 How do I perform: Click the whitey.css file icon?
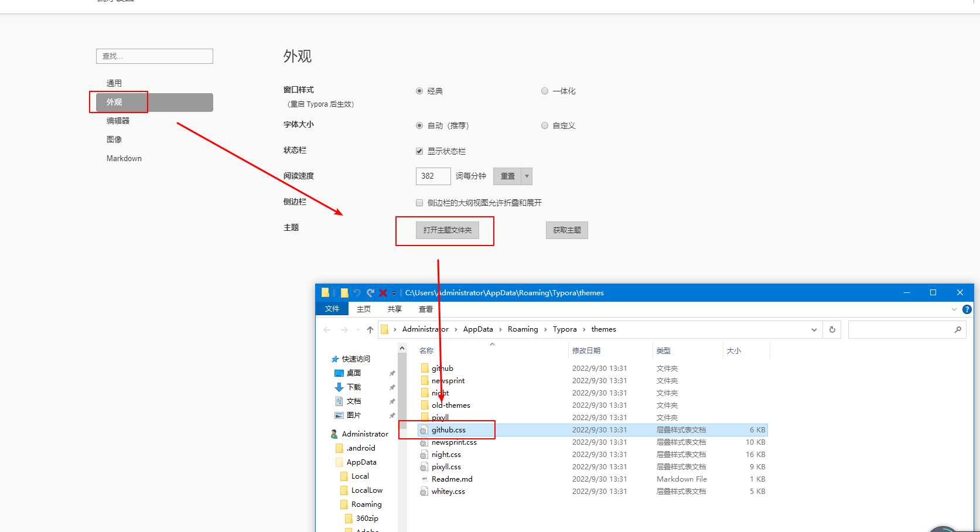(424, 492)
